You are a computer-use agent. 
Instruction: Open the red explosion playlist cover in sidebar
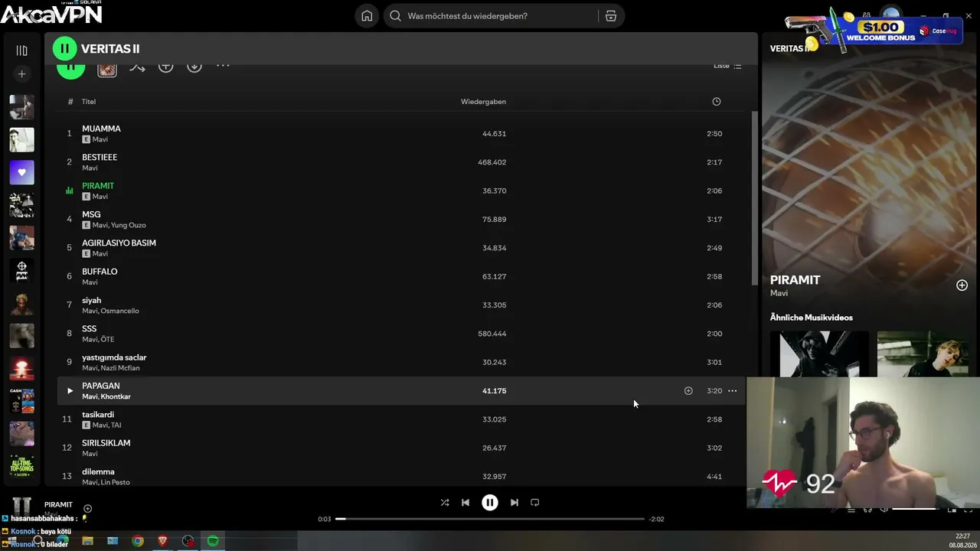point(21,368)
